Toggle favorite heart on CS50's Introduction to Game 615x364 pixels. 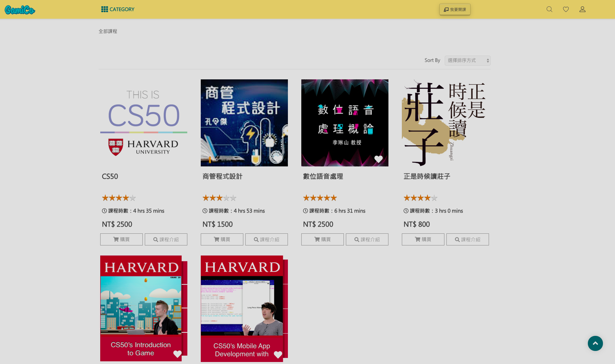[177, 354]
